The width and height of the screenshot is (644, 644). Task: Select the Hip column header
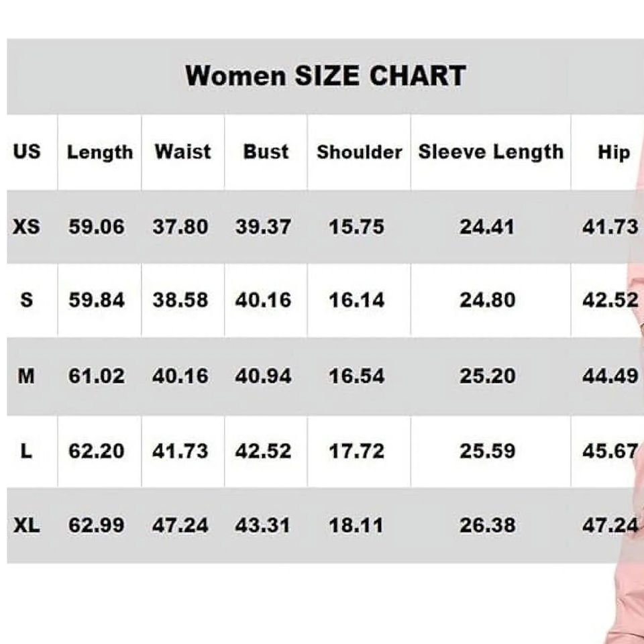(x=613, y=152)
